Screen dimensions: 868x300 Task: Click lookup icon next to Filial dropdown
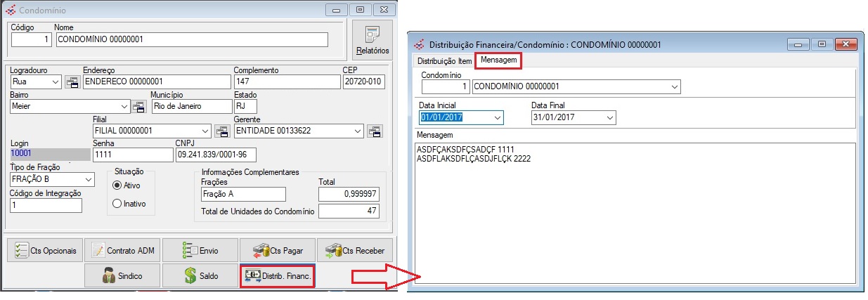[x=222, y=131]
